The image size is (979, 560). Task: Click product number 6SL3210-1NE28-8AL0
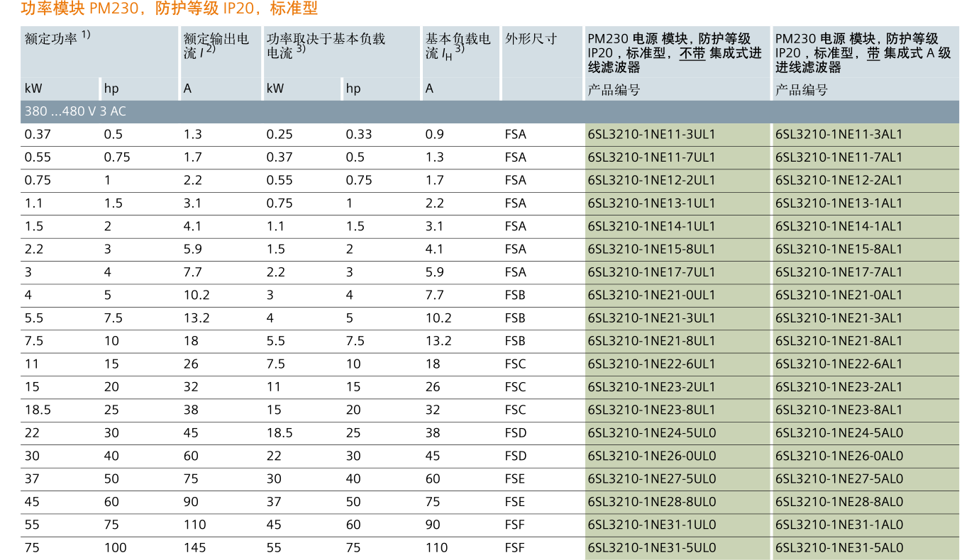[839, 502]
